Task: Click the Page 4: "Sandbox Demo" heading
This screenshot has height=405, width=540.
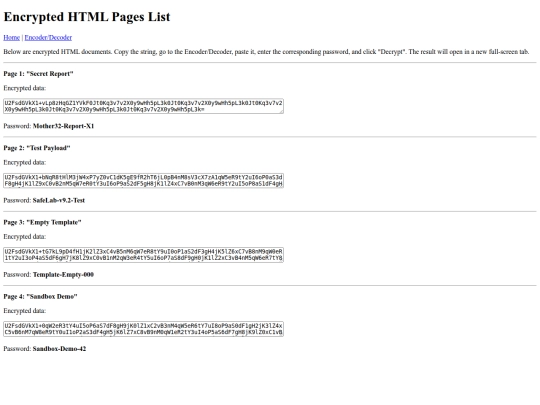Action: (x=40, y=297)
